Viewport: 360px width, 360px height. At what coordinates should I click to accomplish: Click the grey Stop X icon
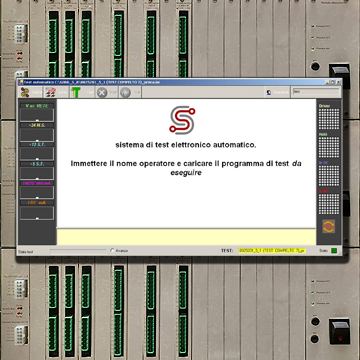pyautogui.click(x=102, y=92)
